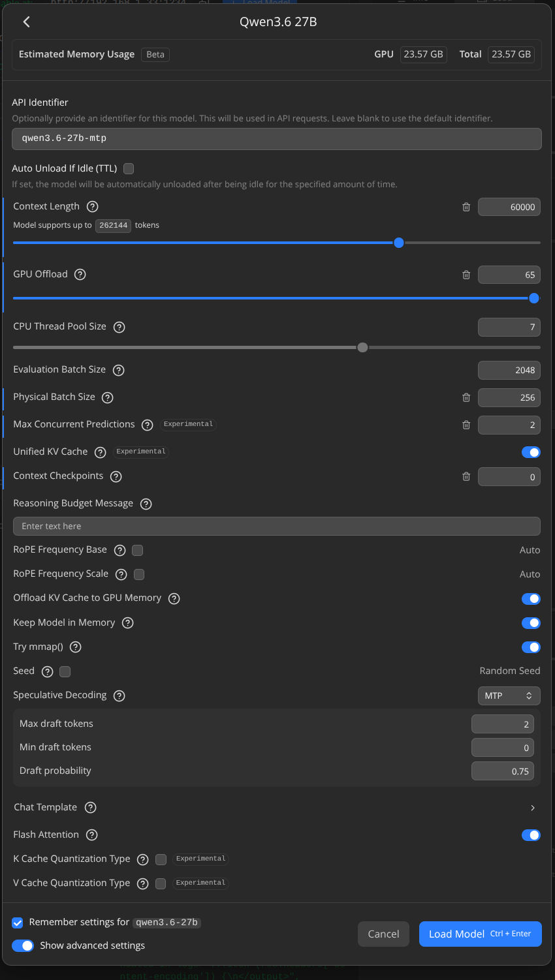Click the 262144 max tokens value
The image size is (555, 980).
pyautogui.click(x=114, y=225)
